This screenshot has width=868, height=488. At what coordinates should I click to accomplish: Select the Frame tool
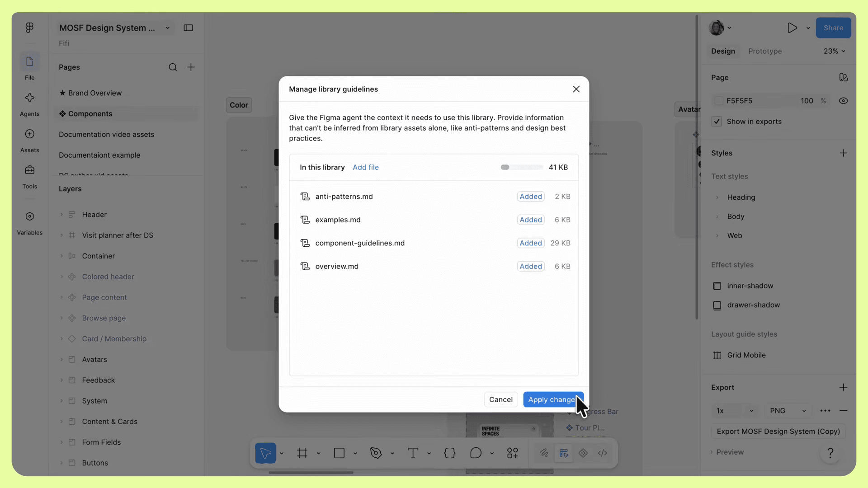(302, 453)
